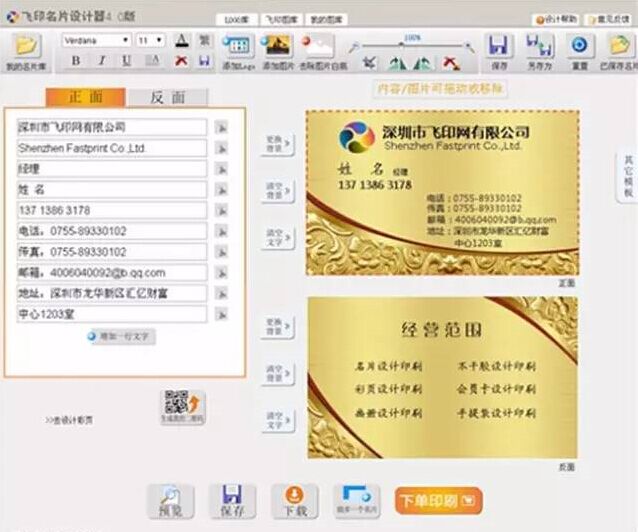
Task: Toggle bold (B) formatting
Action: coord(76,61)
